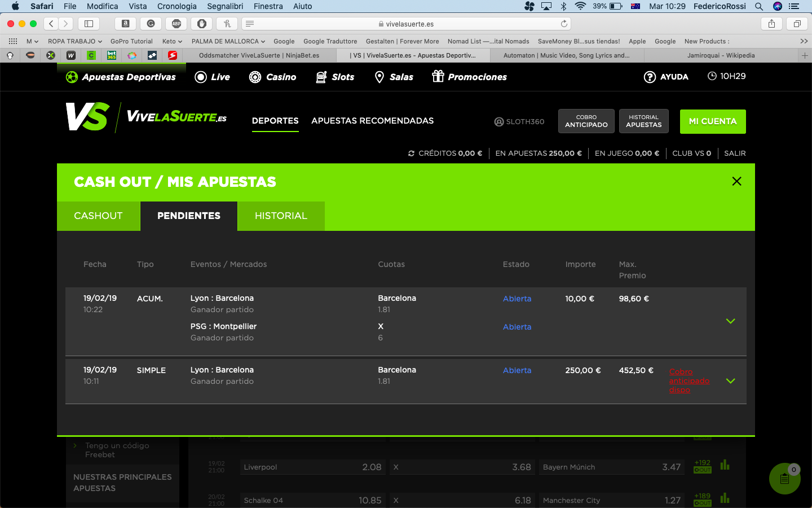The image size is (812, 508).
Task: Open Casino via the chip icon
Action: [x=255, y=77]
